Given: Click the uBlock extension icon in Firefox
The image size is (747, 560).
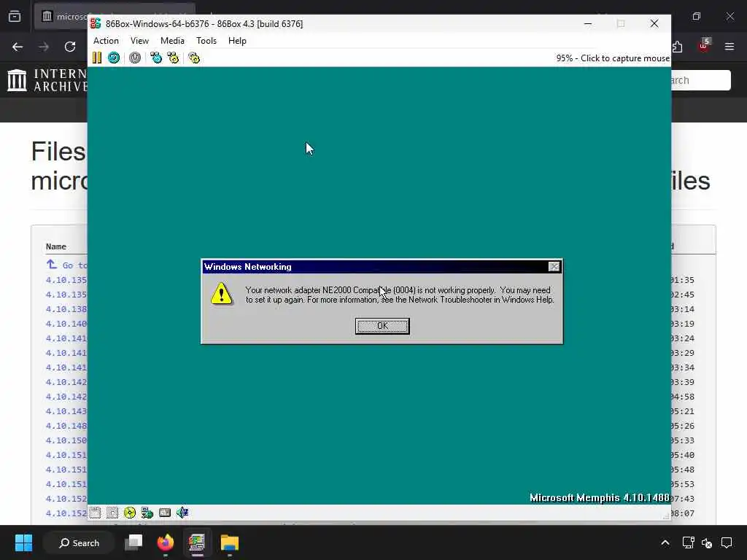Looking at the screenshot, I should (x=704, y=45).
